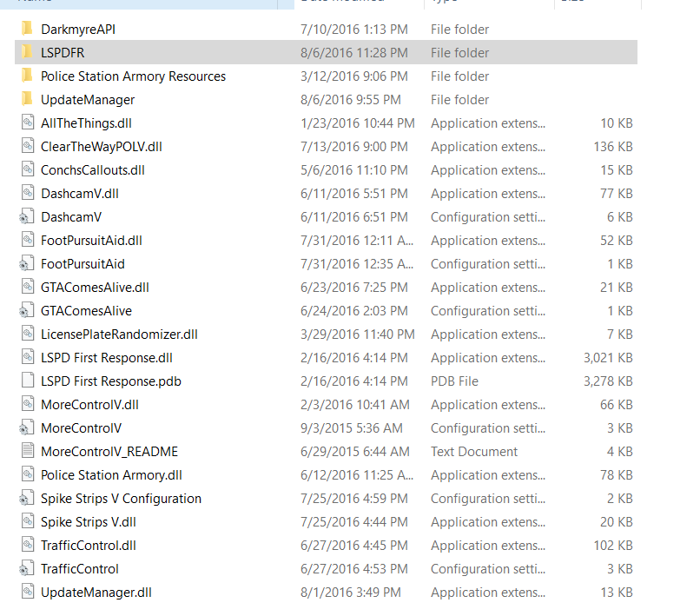The width and height of the screenshot is (700, 616).
Task: Click the date 2/3/2016 10:41 AM
Action: click(355, 405)
